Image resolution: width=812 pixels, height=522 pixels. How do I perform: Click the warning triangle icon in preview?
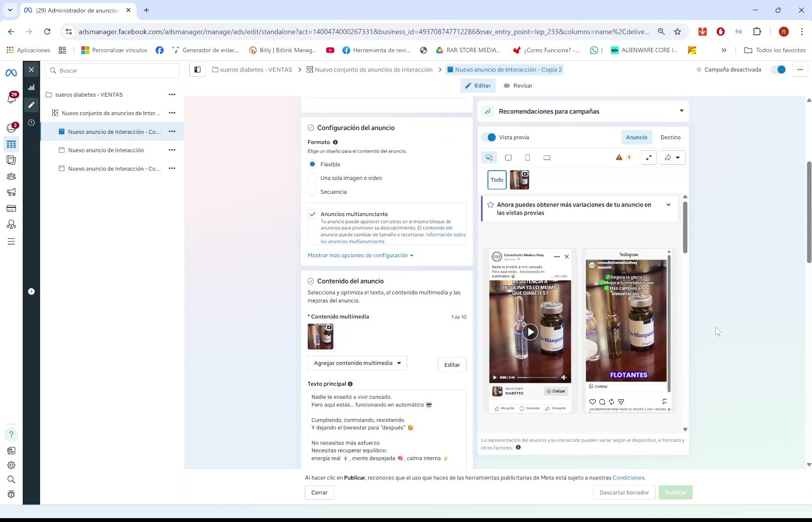click(619, 158)
